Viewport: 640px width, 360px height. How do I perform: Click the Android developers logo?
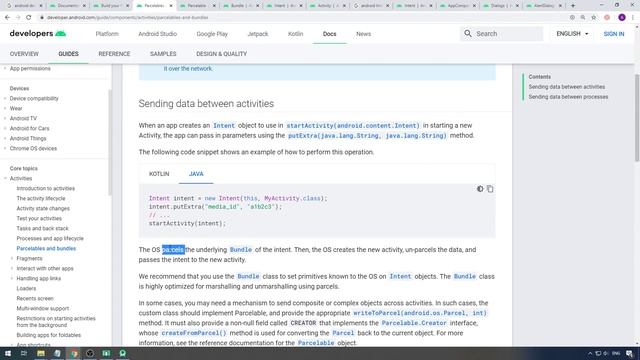point(38,33)
